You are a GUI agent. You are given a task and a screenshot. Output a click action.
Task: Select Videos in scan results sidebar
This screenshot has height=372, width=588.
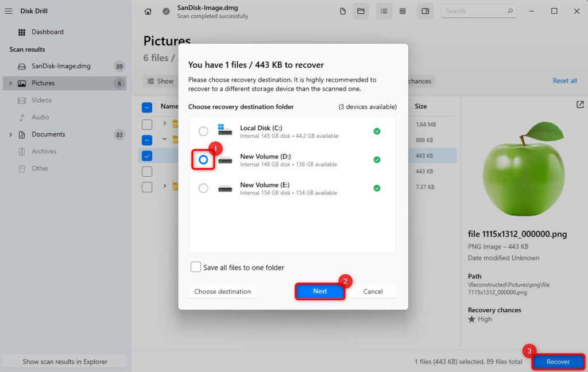click(x=41, y=100)
